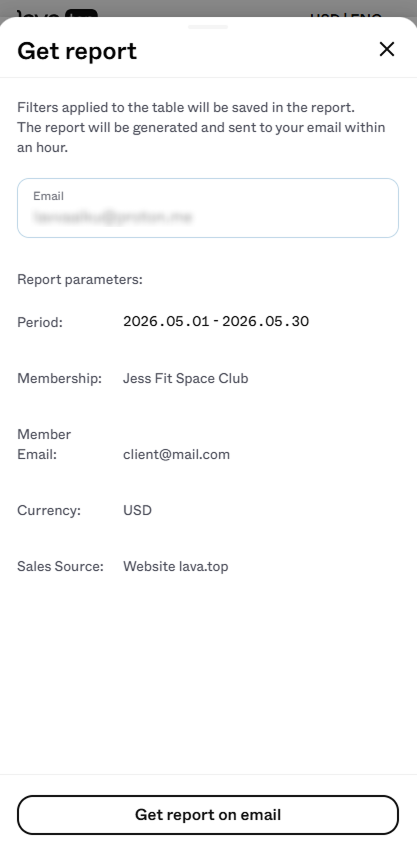The height and width of the screenshot is (852, 417).
Task: Click the Website lava.top sales source
Action: [176, 567]
